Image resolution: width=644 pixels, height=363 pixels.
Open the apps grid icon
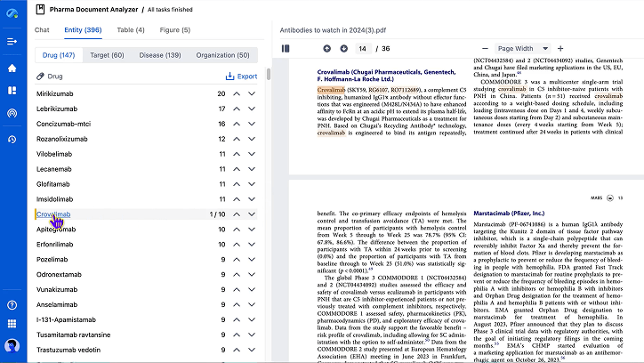click(x=12, y=324)
